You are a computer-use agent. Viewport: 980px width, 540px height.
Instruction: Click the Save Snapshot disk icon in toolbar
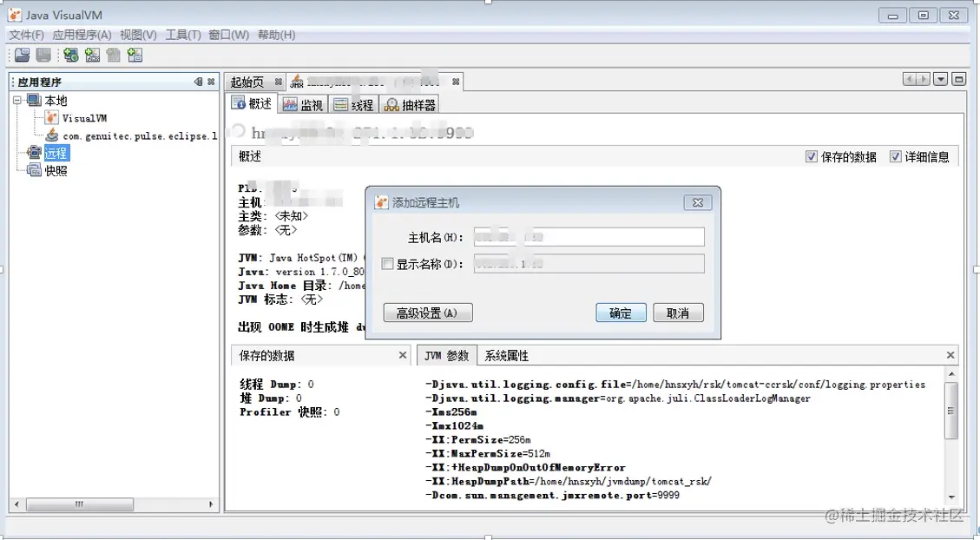[43, 55]
